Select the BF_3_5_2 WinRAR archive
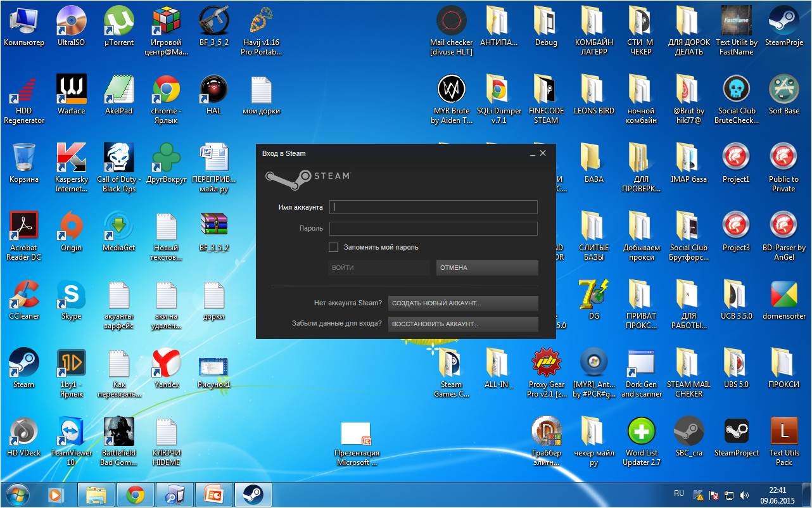This screenshot has height=508, width=812. pyautogui.click(x=213, y=232)
